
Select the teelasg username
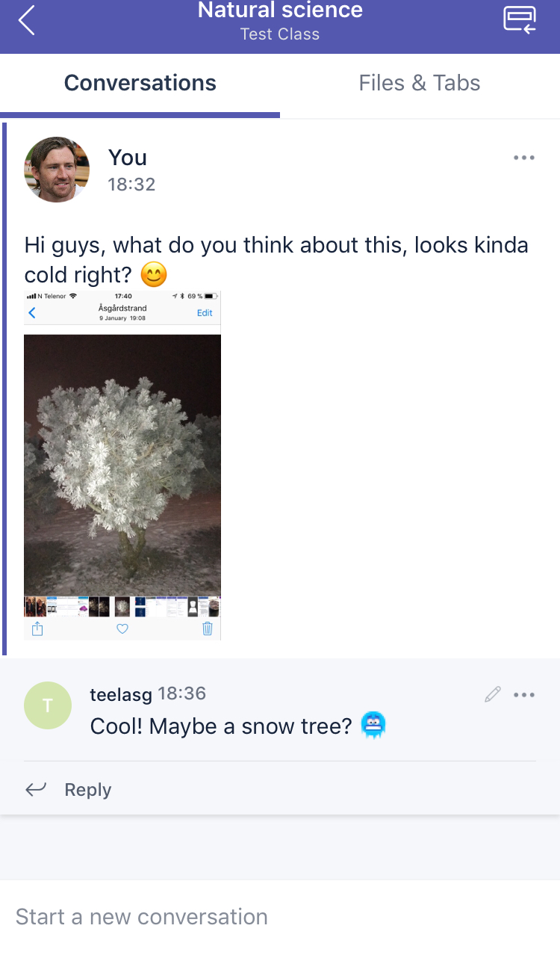(121, 695)
